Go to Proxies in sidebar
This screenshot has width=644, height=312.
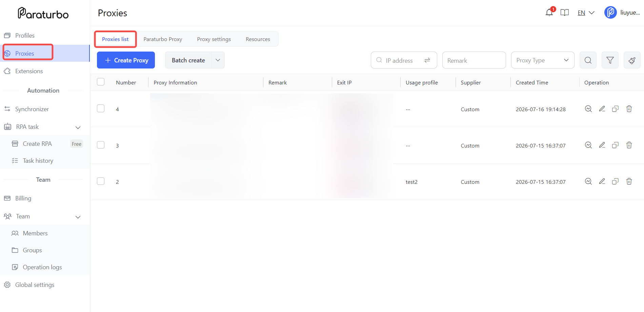[45, 53]
